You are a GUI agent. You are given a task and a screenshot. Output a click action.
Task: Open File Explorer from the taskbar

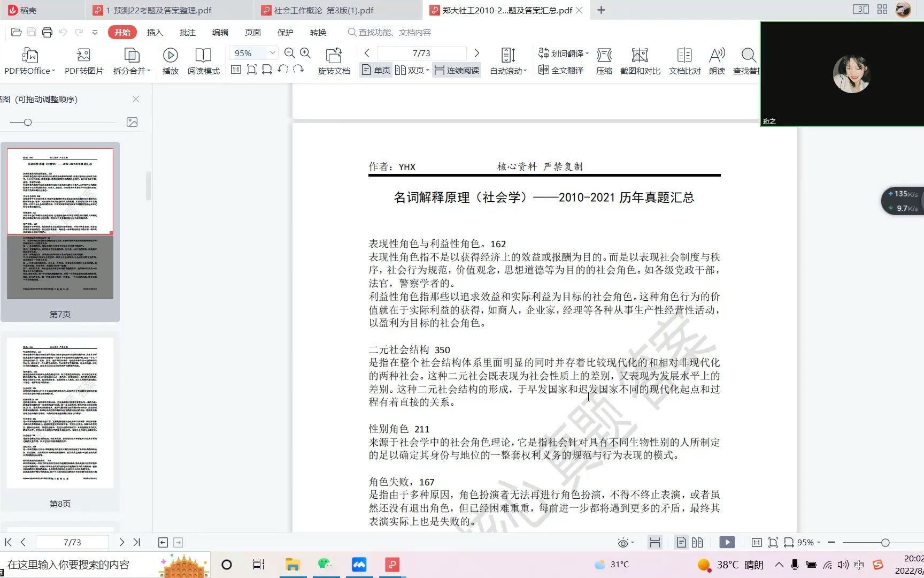[x=292, y=565]
